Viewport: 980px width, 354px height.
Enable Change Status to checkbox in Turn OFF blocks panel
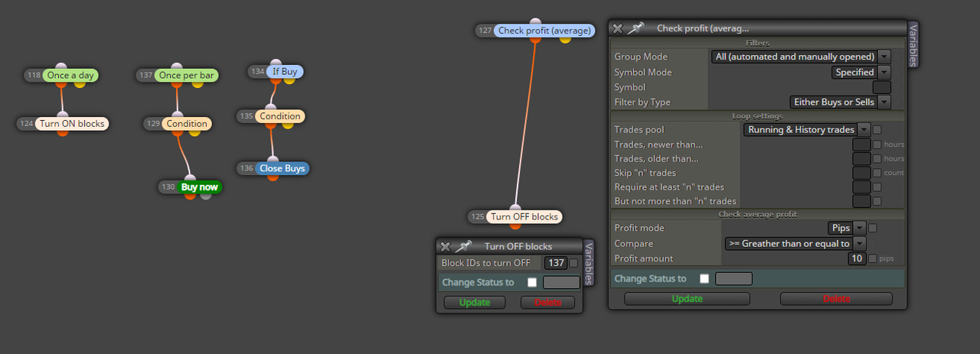[532, 282]
